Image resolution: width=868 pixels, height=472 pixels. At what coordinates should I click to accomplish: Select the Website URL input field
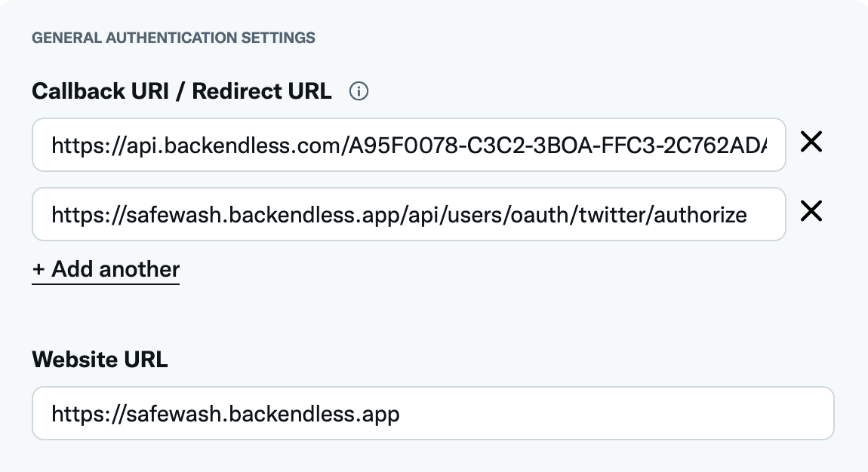pyautogui.click(x=432, y=413)
